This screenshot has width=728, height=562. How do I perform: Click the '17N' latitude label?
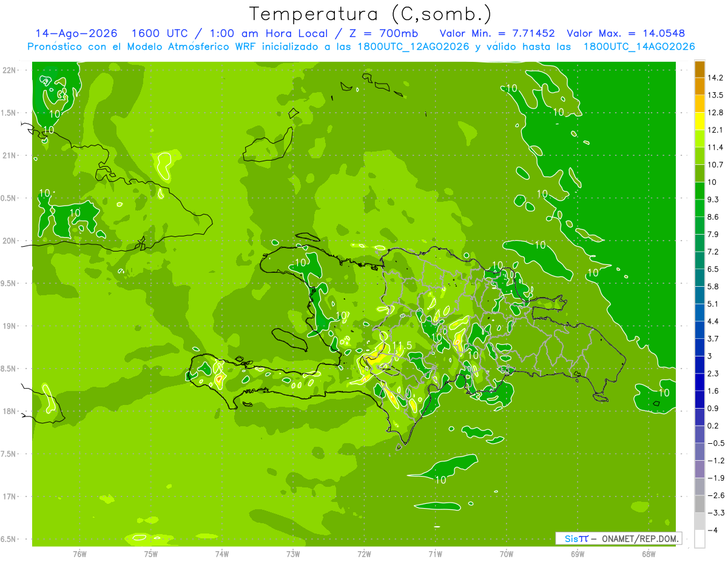coord(9,497)
